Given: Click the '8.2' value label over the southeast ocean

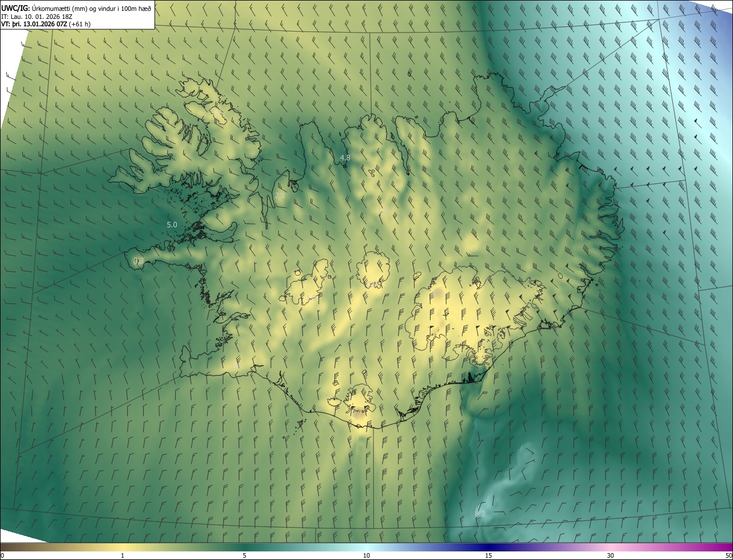Looking at the screenshot, I should [x=480, y=514].
